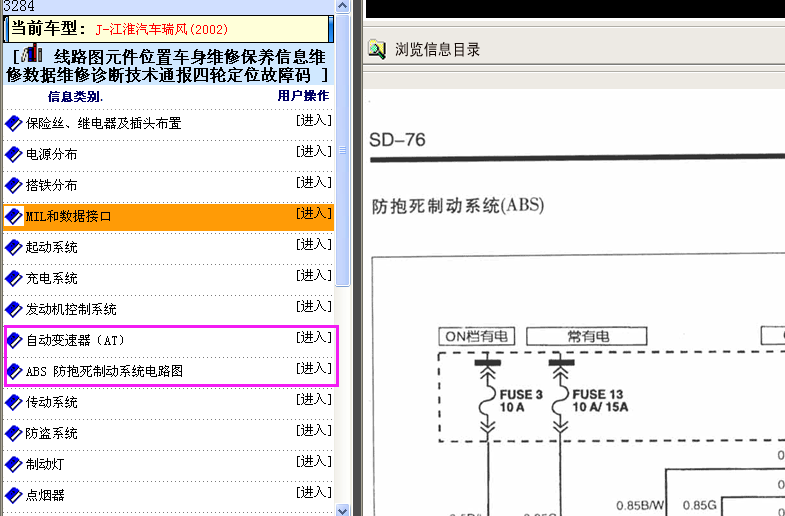Click the book icon beside ABS 防抱死制动系统电路图
Image resolution: width=785 pixels, height=516 pixels.
point(14,371)
